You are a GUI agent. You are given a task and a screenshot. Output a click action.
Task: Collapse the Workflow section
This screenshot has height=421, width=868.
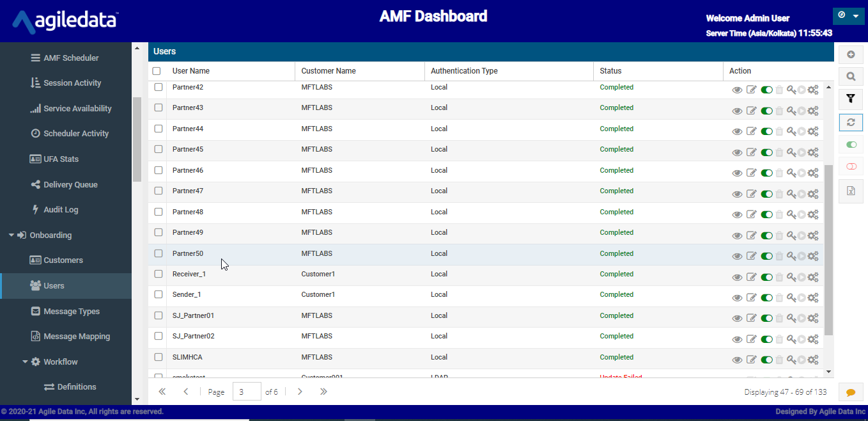(26, 361)
